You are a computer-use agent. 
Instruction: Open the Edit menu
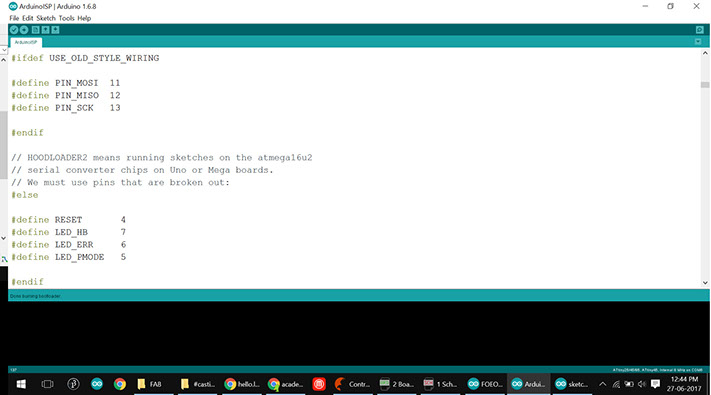(28, 18)
